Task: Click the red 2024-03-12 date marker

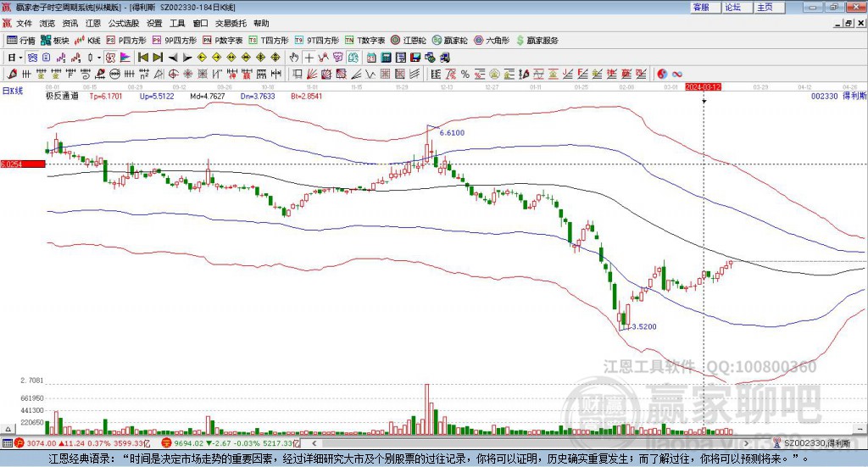Action: coord(703,86)
